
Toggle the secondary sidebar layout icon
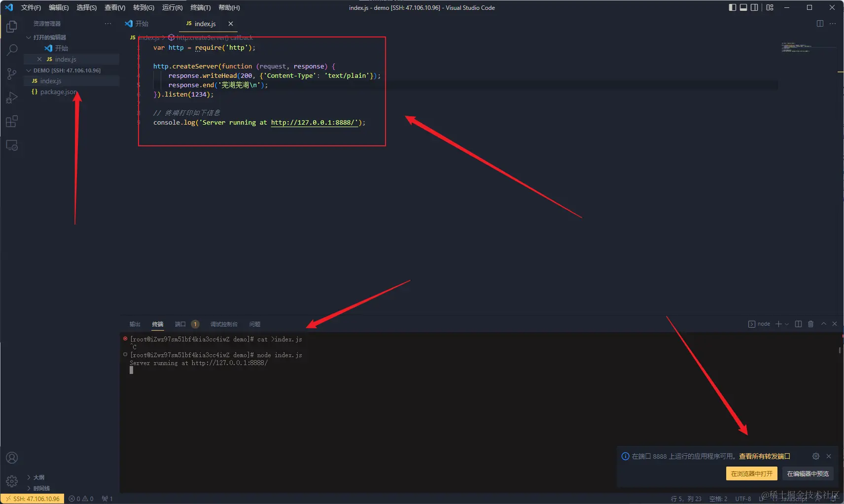[x=754, y=7]
